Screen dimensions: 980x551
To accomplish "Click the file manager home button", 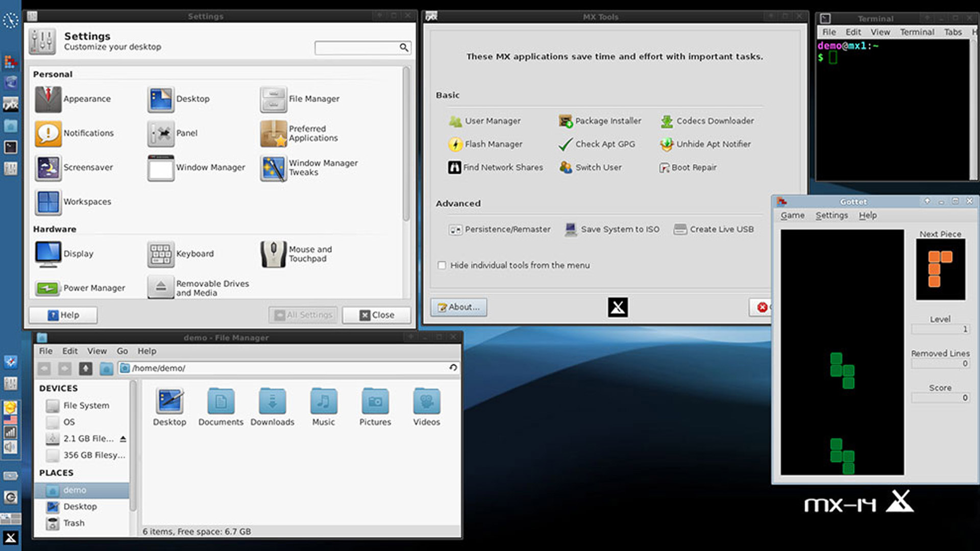I will pyautogui.click(x=106, y=368).
